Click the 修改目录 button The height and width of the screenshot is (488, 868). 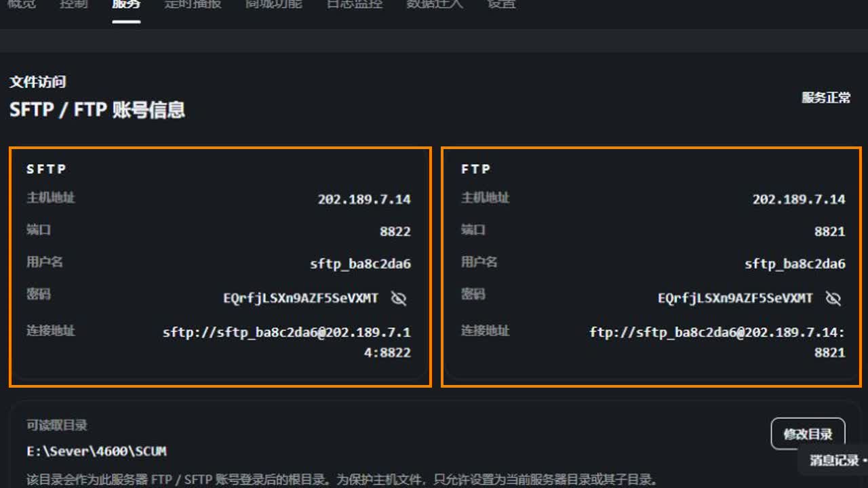(808, 434)
